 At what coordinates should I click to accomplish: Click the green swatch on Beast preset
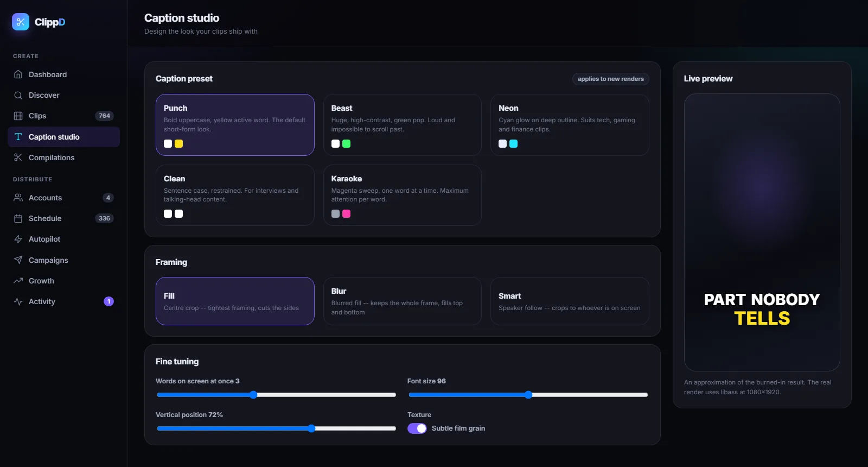347,144
